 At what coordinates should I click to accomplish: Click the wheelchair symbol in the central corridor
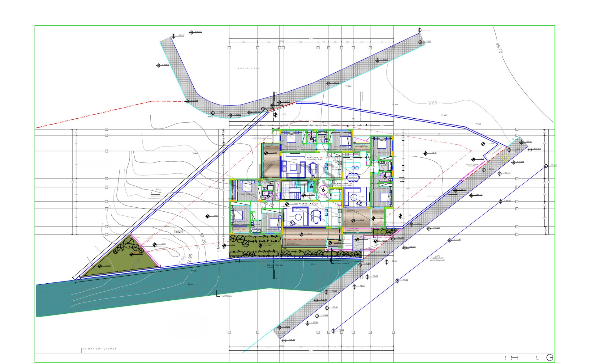click(x=324, y=190)
